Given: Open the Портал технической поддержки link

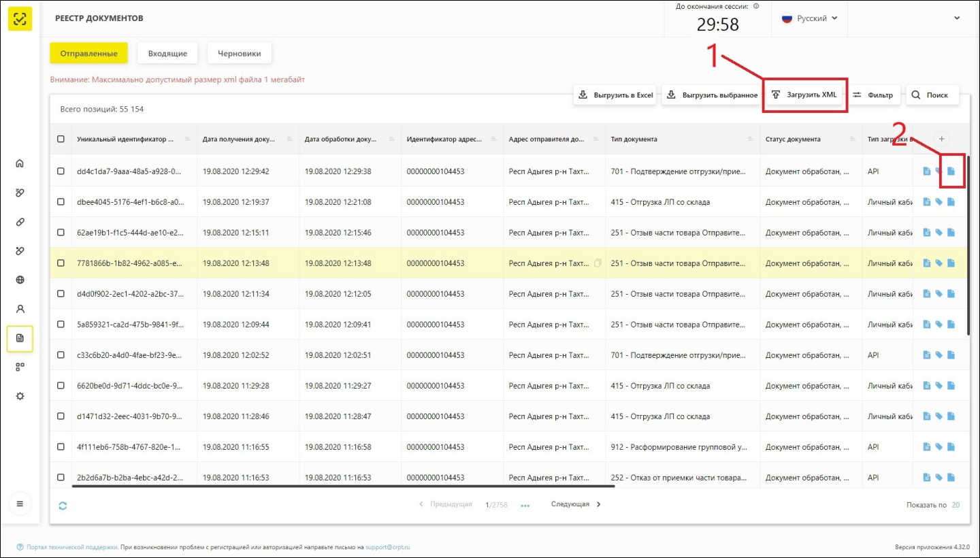Looking at the screenshot, I should point(72,547).
